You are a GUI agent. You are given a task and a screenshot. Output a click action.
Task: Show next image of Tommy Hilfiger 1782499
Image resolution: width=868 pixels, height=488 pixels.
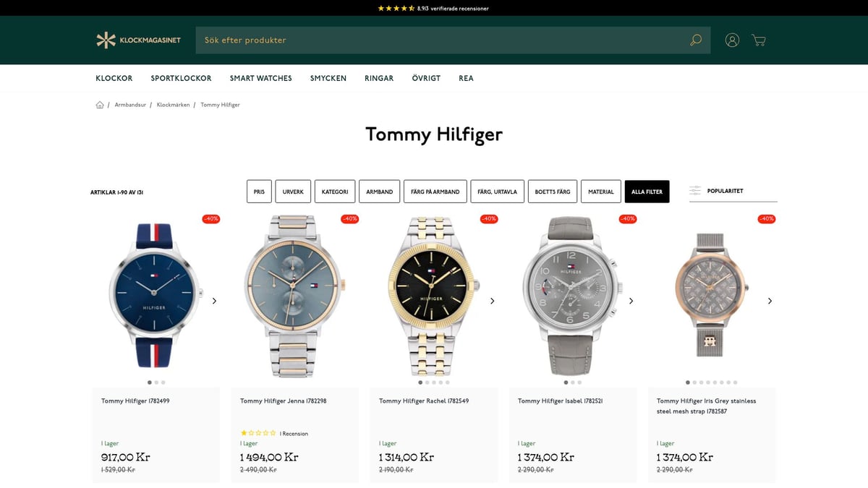[x=214, y=301]
